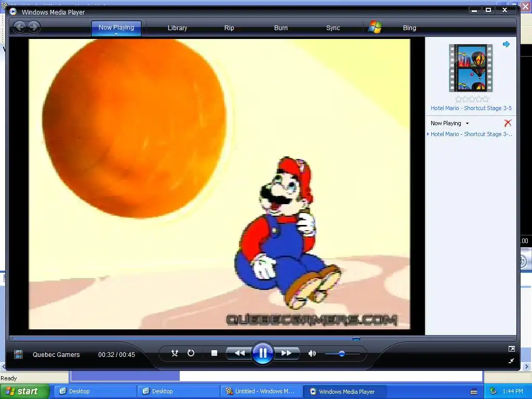The image size is (532, 399).
Task: Click the media type icon beside Quebec Gamers
Action: tap(18, 354)
